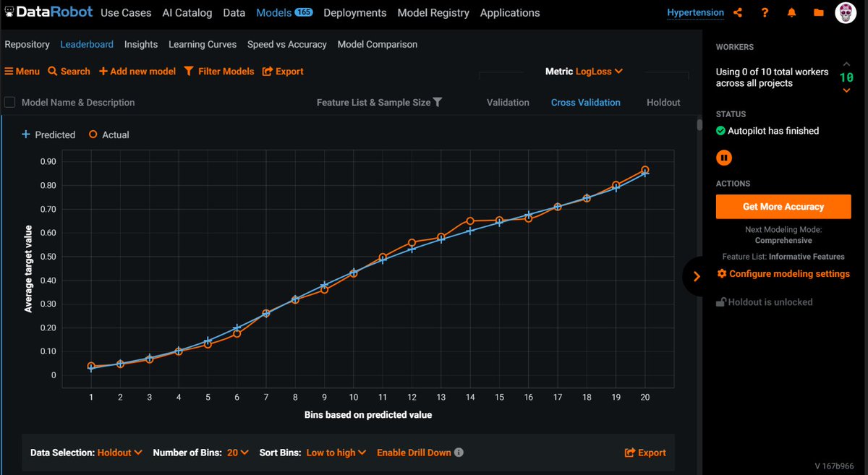Switch to the Learning Curves tab
The image size is (868, 475).
(203, 44)
